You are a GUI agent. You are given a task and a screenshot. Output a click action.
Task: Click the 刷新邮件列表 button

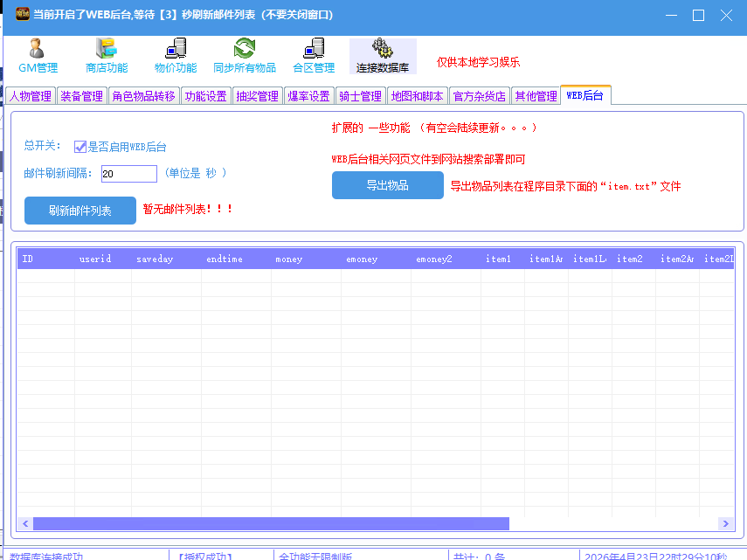tap(80, 211)
